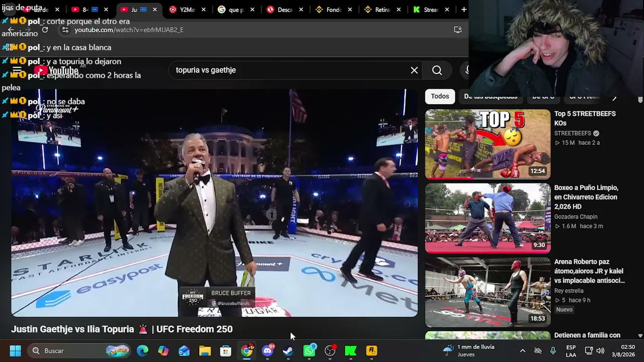Launch Microsoft Edge from the taskbar
This screenshot has width=644, height=362.
click(x=142, y=350)
